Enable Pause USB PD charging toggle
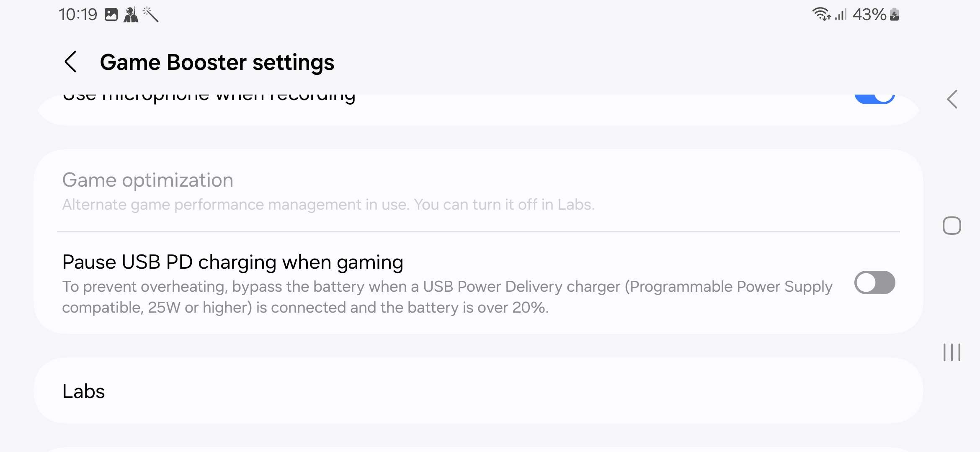The image size is (980, 452). tap(874, 282)
